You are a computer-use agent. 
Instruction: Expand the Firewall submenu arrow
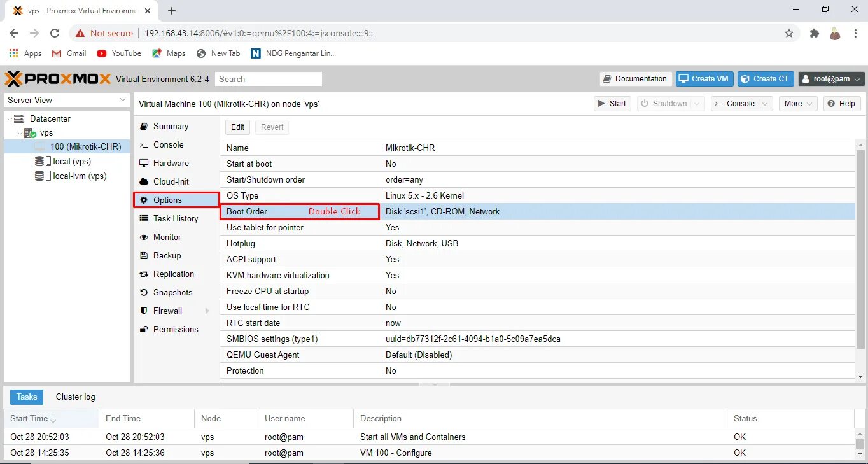click(x=207, y=311)
